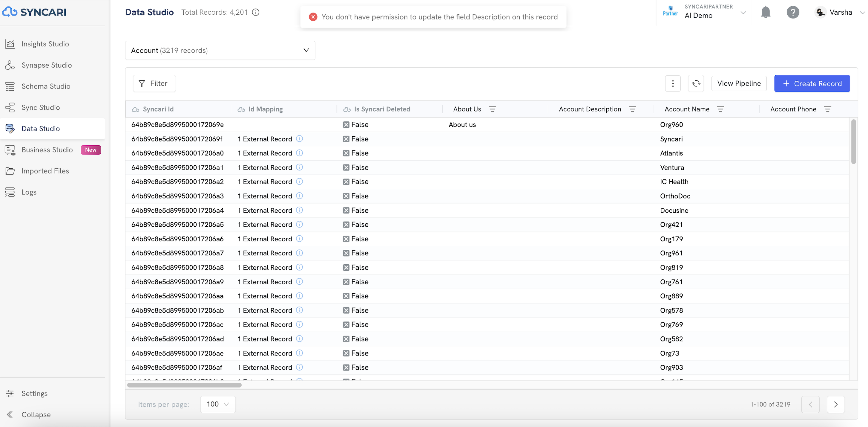Click the Varsha user avatar
This screenshot has width=868, height=427.
coord(821,12)
